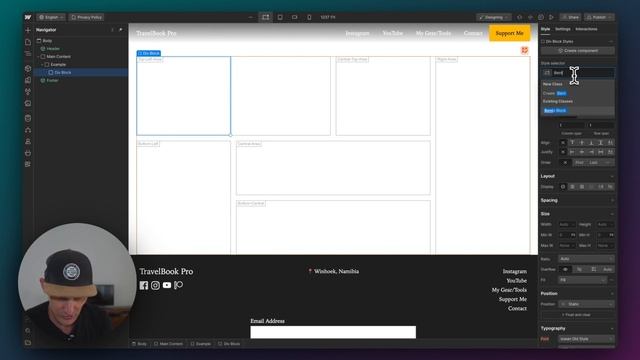Select the mobile landscape breakpoint icon
This screenshot has width=640, height=360.
[x=294, y=17]
